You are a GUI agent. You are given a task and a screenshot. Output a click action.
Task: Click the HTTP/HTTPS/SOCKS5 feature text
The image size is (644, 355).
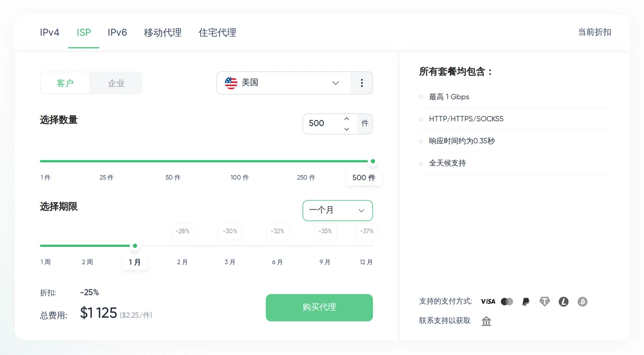(x=466, y=119)
